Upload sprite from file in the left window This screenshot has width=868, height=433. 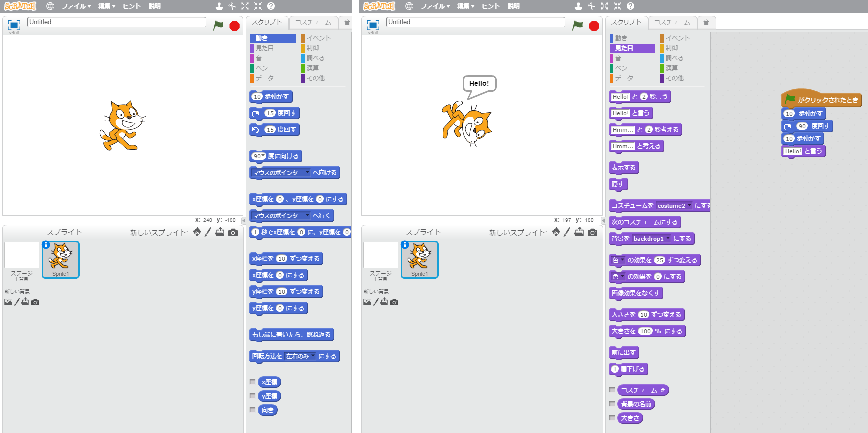(x=220, y=232)
